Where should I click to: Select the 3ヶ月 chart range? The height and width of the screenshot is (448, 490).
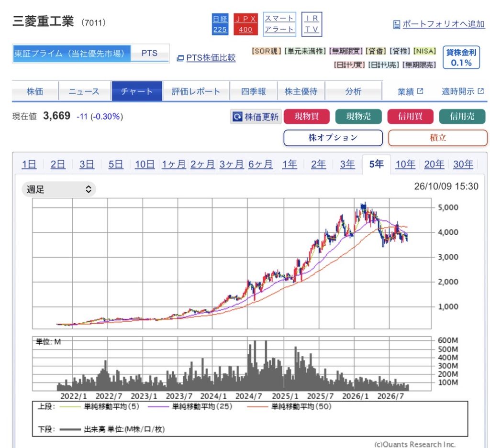click(232, 164)
